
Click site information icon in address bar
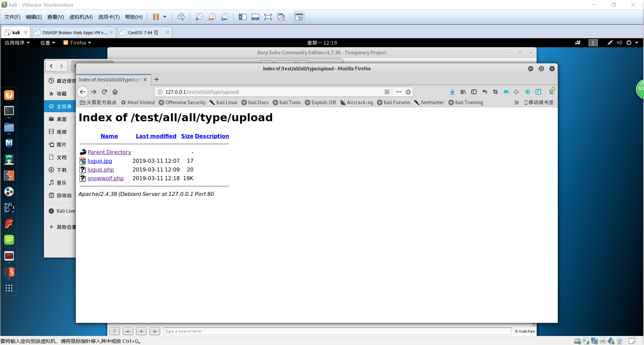tap(160, 92)
